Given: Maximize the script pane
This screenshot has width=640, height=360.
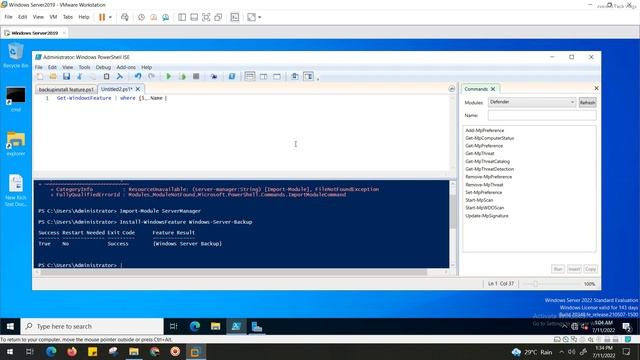Looking at the screenshot, I should pos(277,76).
